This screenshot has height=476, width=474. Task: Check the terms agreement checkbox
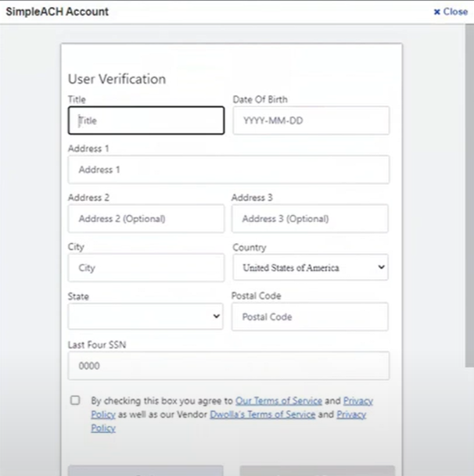point(75,400)
